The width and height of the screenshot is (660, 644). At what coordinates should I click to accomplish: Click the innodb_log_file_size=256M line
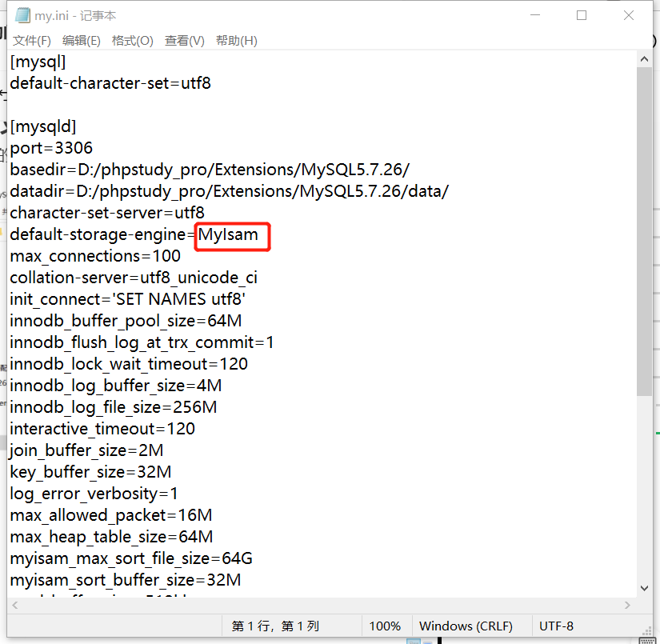pos(114,407)
